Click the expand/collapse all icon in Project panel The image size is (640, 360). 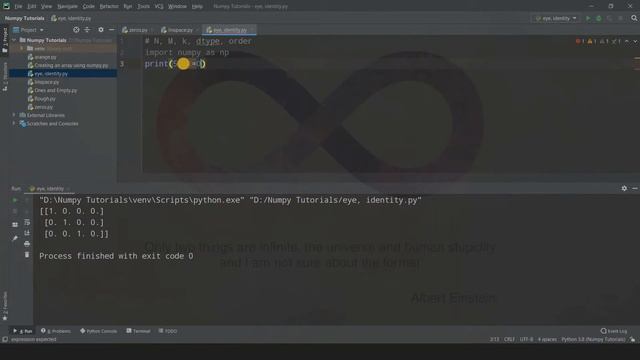[x=87, y=30]
